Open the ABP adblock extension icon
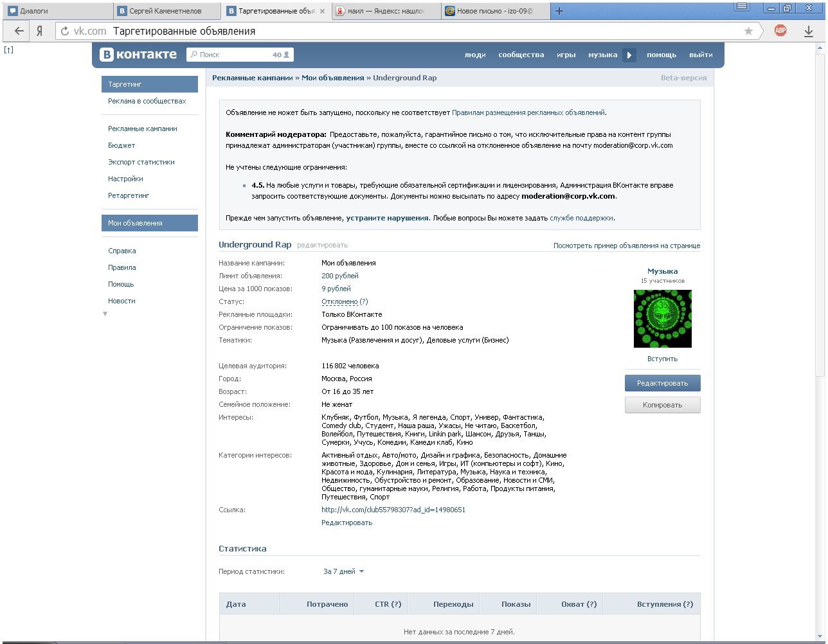The width and height of the screenshot is (828, 644). (780, 30)
